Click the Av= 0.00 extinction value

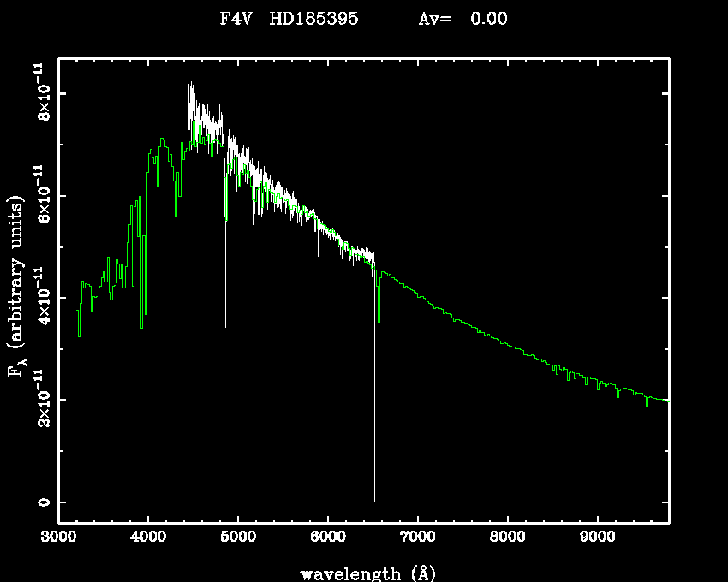pyautogui.click(x=462, y=19)
